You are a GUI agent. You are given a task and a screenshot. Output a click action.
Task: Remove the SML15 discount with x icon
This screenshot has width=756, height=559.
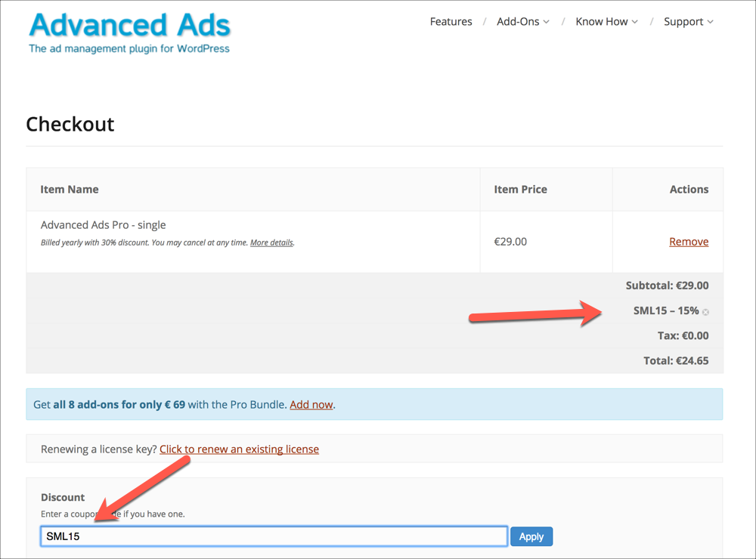click(x=705, y=312)
